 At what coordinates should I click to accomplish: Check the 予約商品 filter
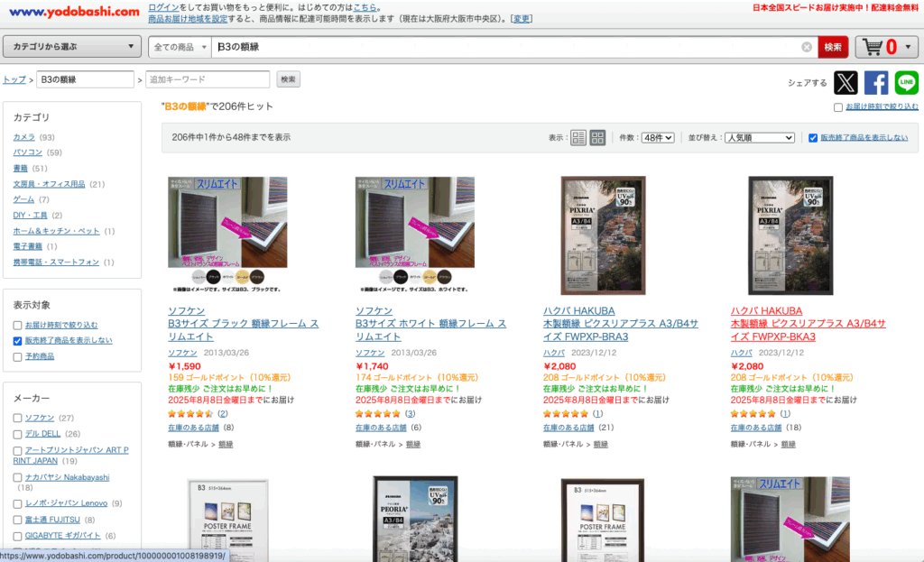18,357
